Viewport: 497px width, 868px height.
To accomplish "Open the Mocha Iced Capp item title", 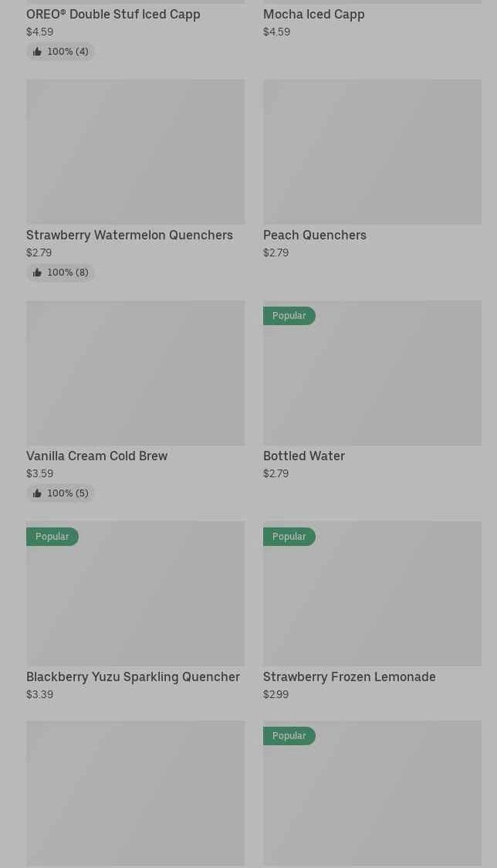I will [313, 14].
